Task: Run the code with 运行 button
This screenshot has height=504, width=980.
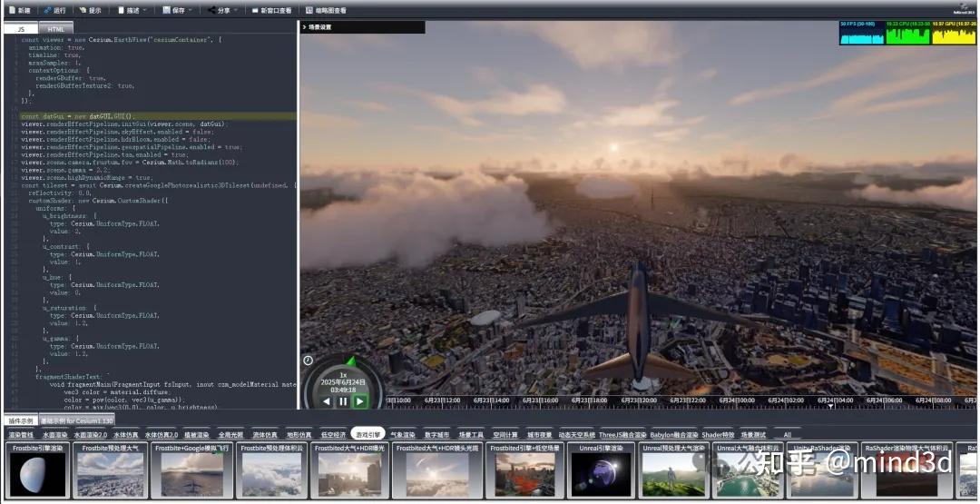Action: coord(54,10)
